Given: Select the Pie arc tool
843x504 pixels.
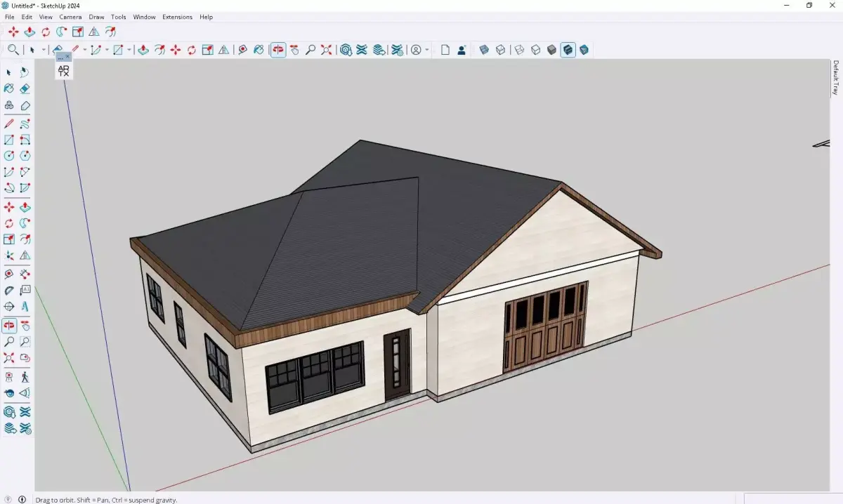Looking at the screenshot, I should pyautogui.click(x=25, y=188).
